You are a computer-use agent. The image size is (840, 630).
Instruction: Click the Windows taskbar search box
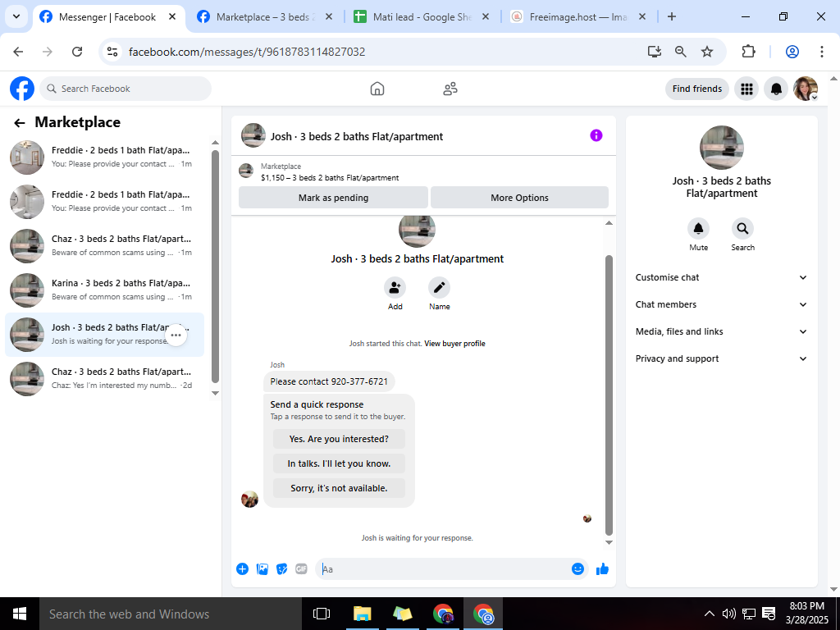click(x=171, y=614)
